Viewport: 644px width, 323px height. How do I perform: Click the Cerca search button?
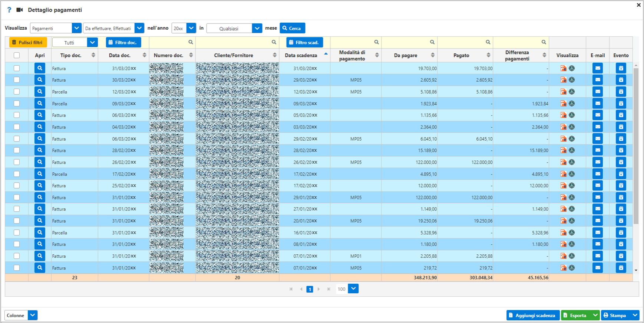(292, 28)
